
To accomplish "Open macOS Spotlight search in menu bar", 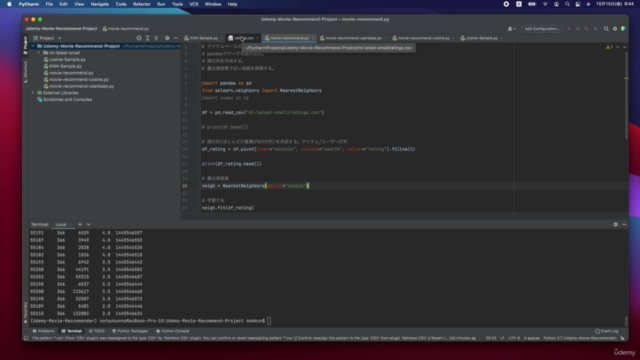I will [567, 4].
